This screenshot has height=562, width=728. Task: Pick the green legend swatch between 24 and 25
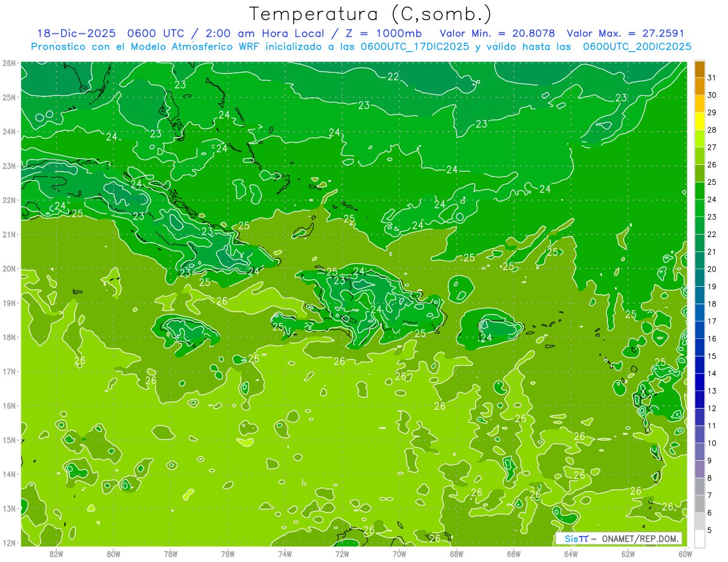tap(699, 190)
